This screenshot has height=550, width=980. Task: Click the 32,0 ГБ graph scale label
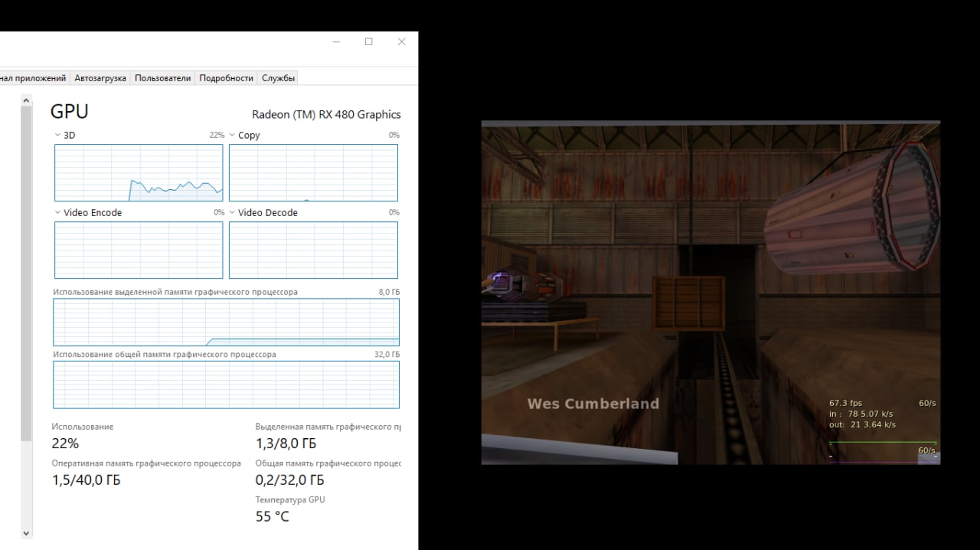coord(387,355)
